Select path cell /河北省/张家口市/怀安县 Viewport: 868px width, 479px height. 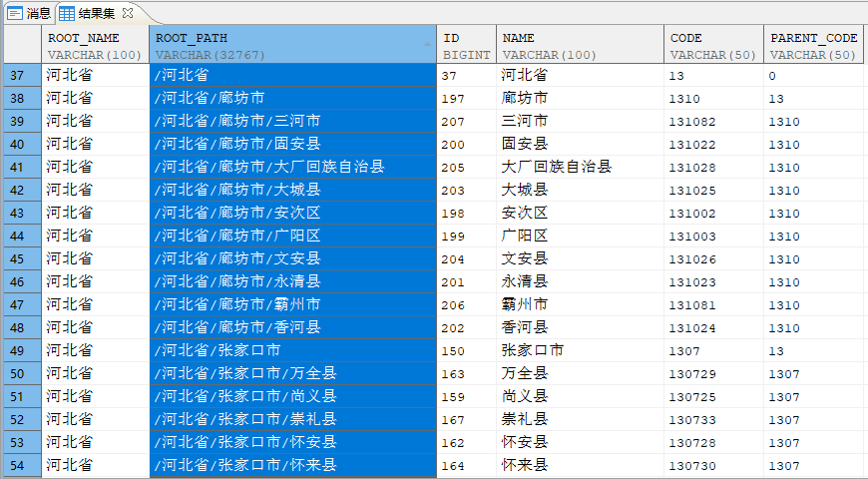pos(293,443)
